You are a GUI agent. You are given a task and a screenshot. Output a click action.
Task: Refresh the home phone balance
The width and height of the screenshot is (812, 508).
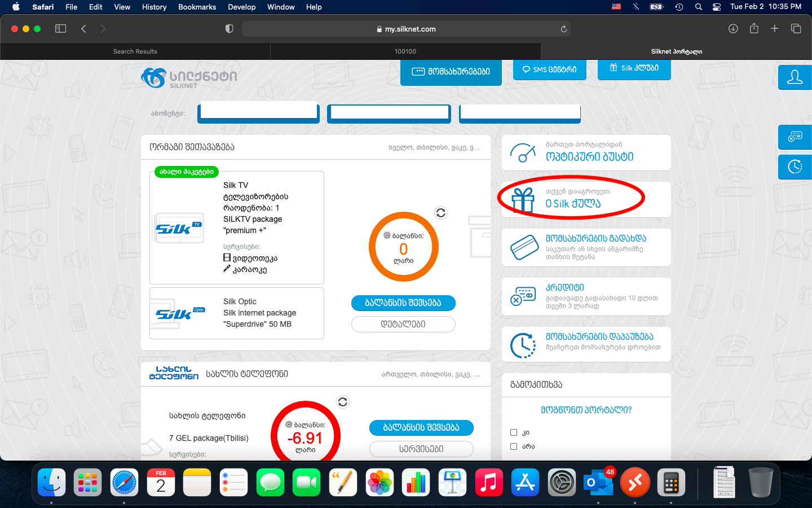tap(343, 402)
